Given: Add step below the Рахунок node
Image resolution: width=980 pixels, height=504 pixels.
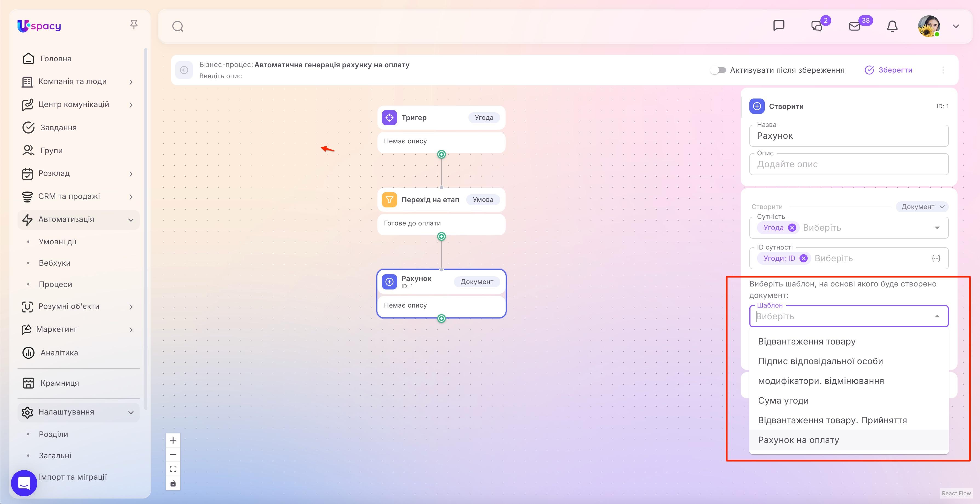Looking at the screenshot, I should [441, 318].
